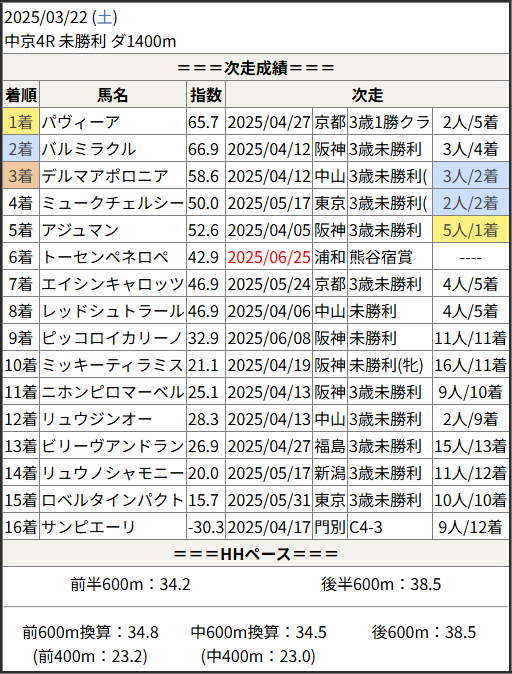Click the yellow 5人/1着 result cell

click(x=470, y=230)
